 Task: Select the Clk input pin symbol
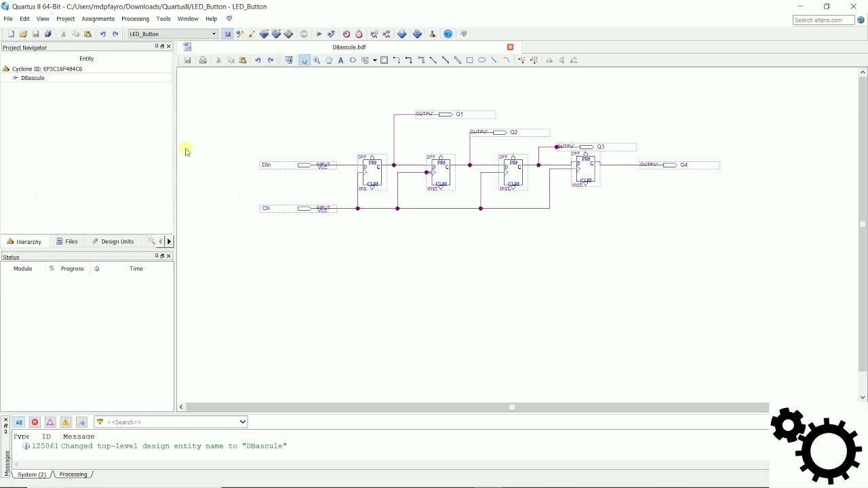(298, 209)
